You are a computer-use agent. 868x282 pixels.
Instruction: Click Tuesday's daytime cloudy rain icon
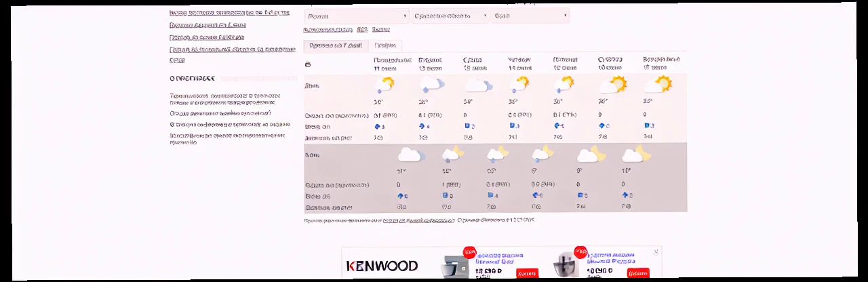pyautogui.click(x=431, y=85)
